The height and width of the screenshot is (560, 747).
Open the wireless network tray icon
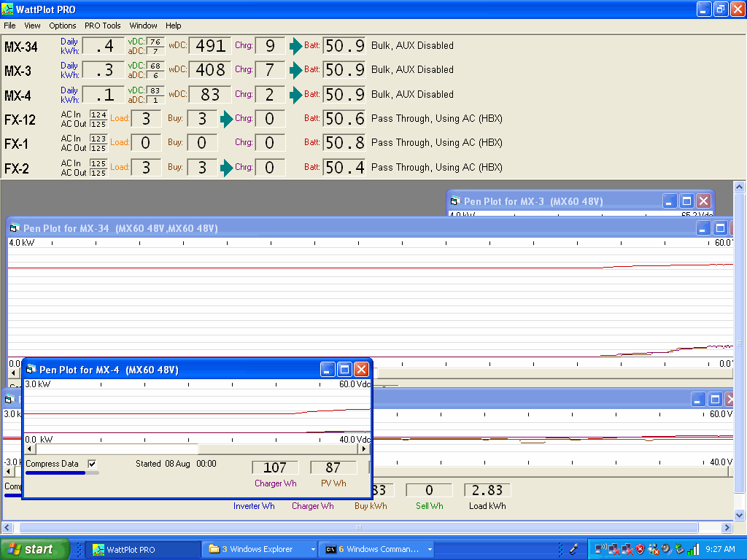(x=601, y=549)
